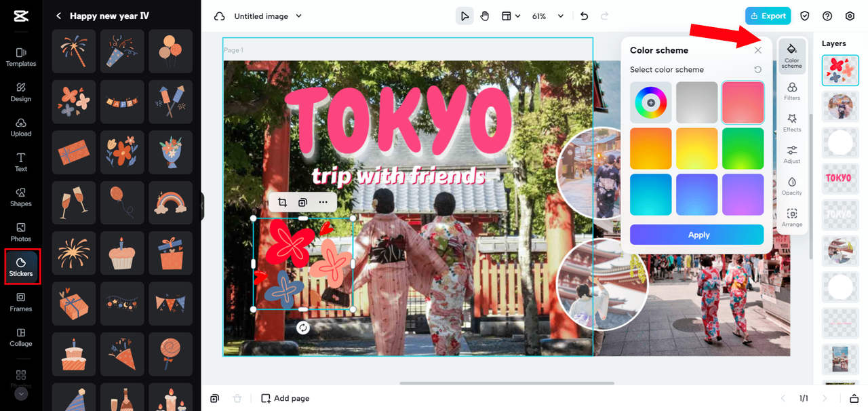Add the rainbow sticker
Screen dimensions: 868x411
(170, 203)
